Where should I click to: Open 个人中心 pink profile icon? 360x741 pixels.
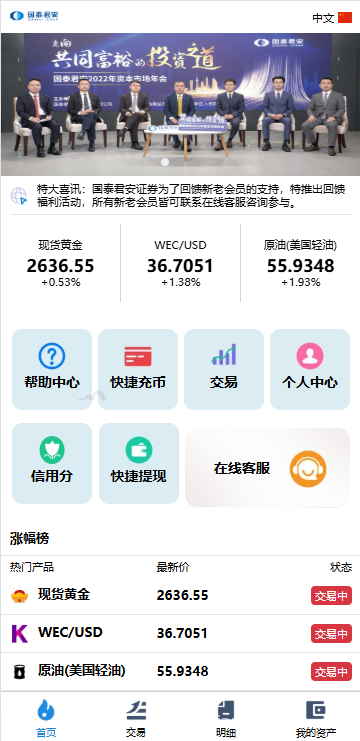coord(310,356)
